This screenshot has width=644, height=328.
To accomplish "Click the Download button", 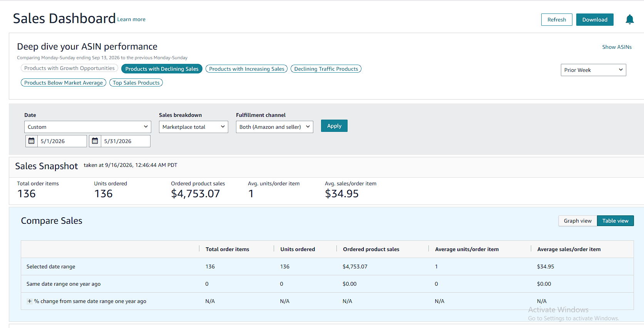I will (595, 20).
